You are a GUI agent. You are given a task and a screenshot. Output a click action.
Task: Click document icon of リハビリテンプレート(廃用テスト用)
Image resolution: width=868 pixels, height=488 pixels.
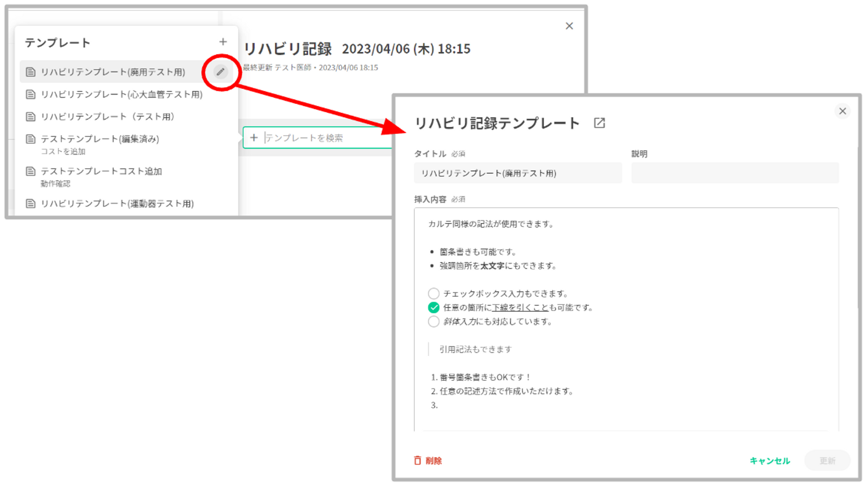(x=30, y=72)
